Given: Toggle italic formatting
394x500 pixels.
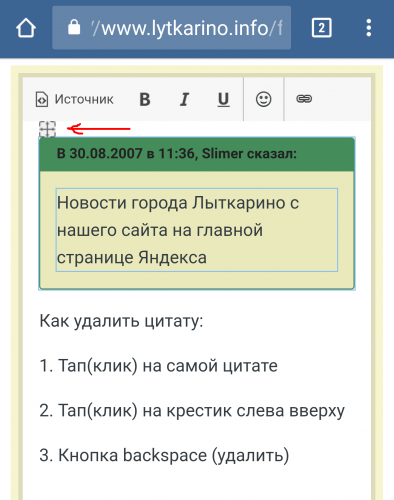Looking at the screenshot, I should coord(184,99).
